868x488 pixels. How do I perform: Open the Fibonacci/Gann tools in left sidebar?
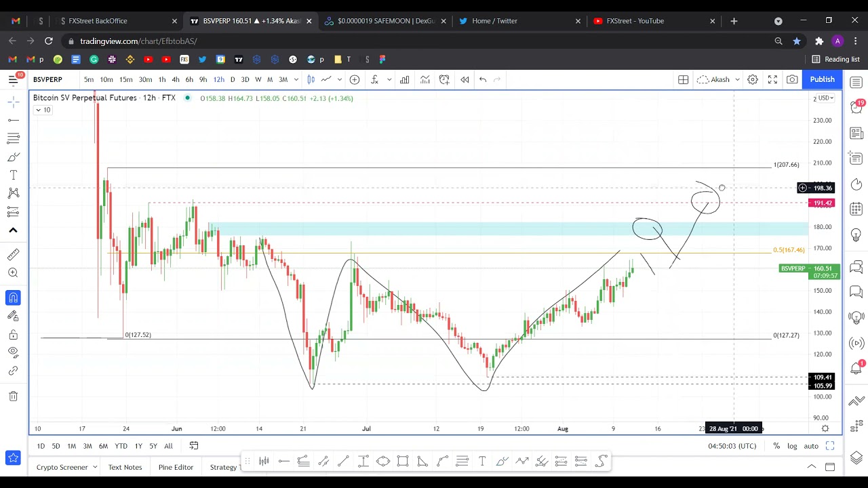(x=13, y=138)
